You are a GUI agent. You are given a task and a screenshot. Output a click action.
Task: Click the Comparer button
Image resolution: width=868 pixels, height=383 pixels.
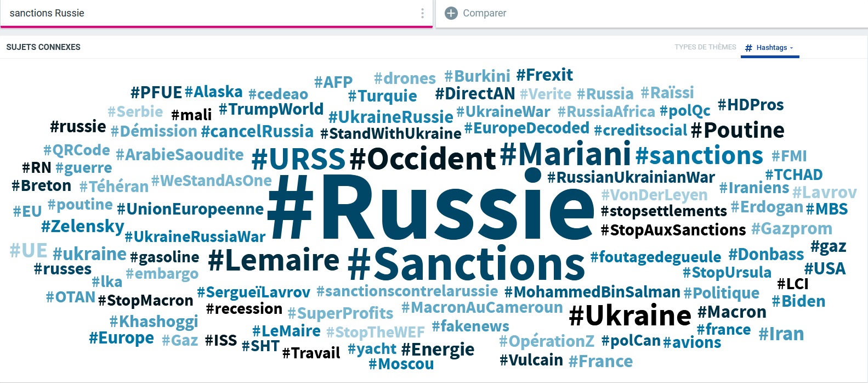pos(475,13)
